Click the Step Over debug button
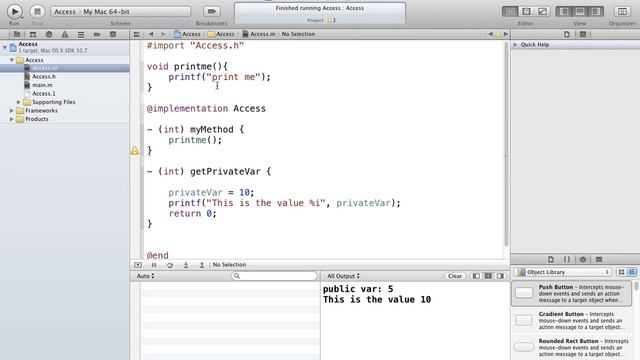Image resolution: width=640 pixels, height=360 pixels. point(170,265)
